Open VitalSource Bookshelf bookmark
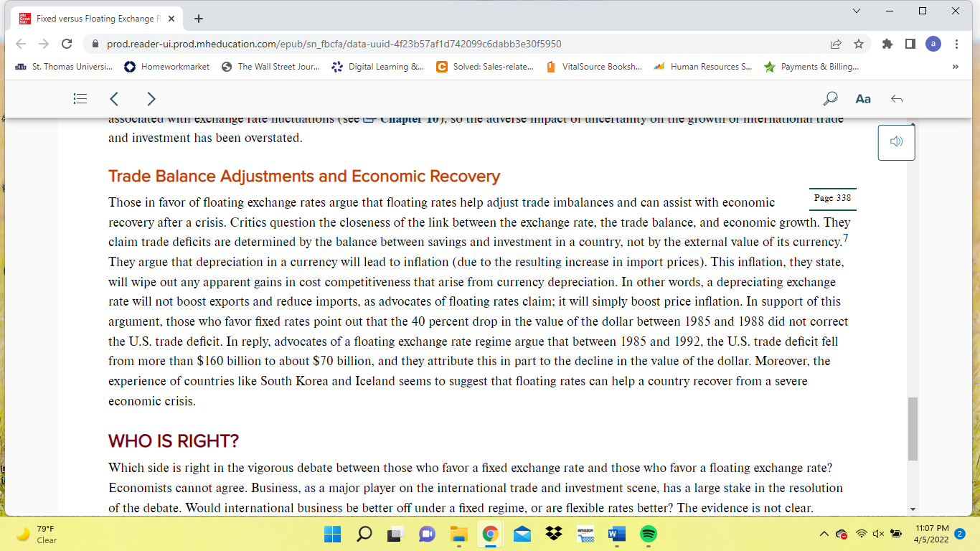Screen dimensions: 980x551 pos(594,67)
